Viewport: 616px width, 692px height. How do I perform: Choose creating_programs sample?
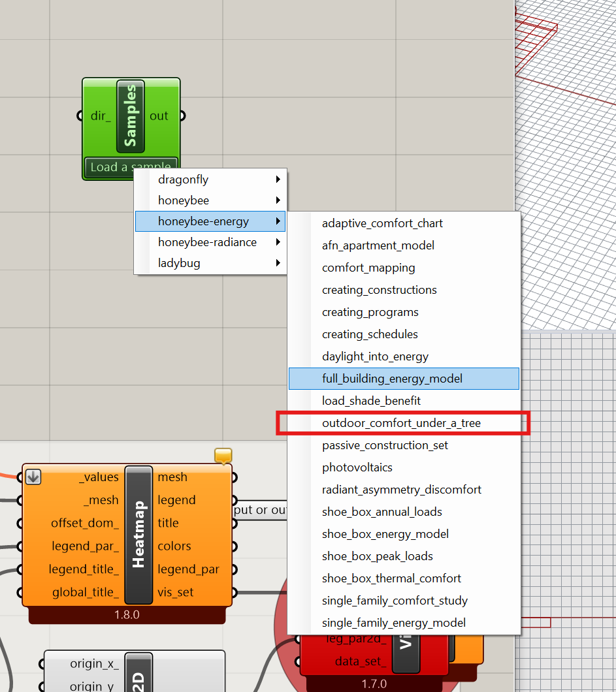pyautogui.click(x=404, y=312)
